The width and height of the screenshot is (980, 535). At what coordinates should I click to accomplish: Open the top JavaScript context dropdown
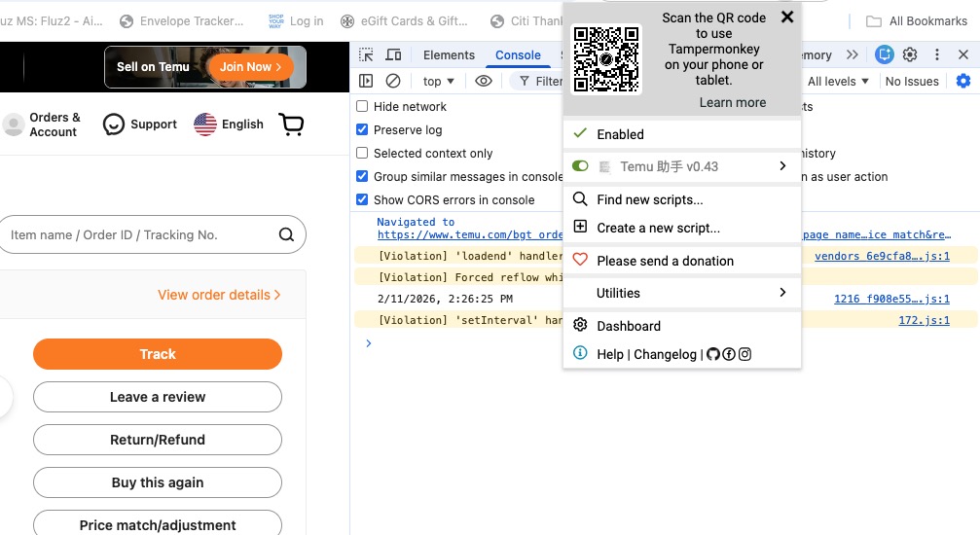(438, 82)
